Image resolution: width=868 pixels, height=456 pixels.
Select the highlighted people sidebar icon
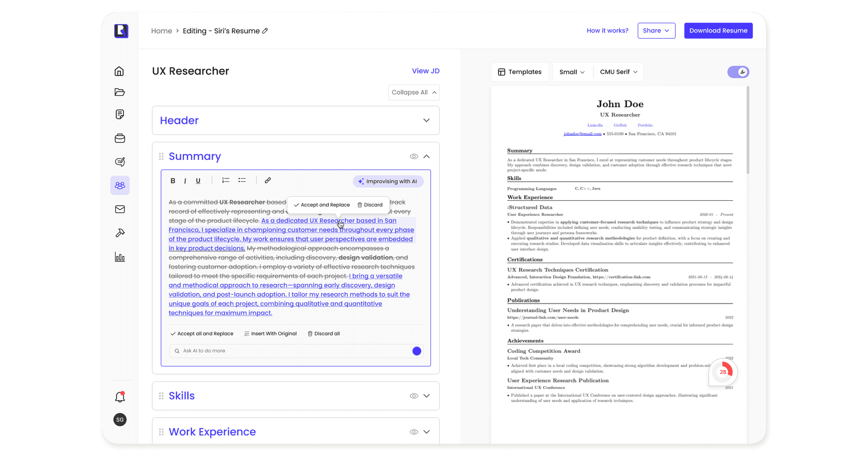click(120, 185)
